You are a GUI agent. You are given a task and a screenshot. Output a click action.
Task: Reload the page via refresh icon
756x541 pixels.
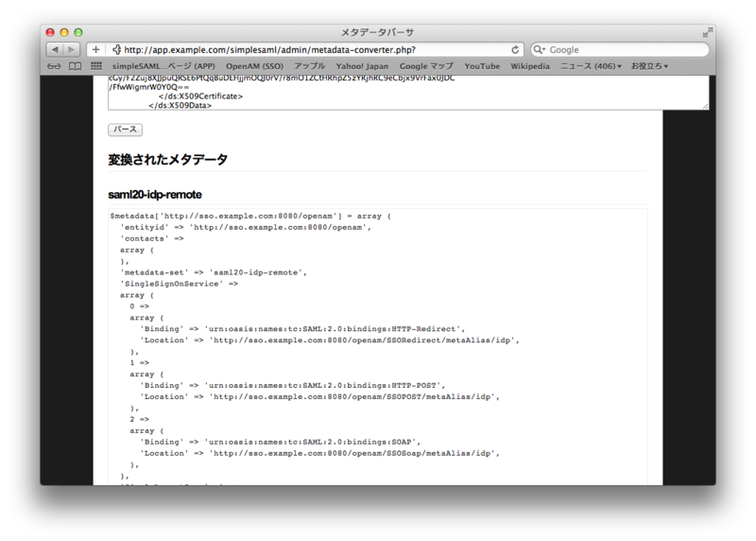coord(515,50)
